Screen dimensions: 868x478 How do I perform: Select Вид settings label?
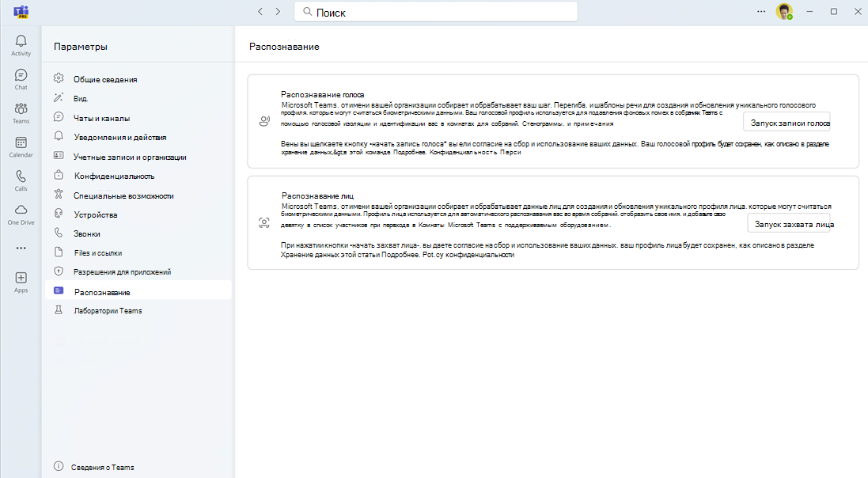pyautogui.click(x=81, y=99)
